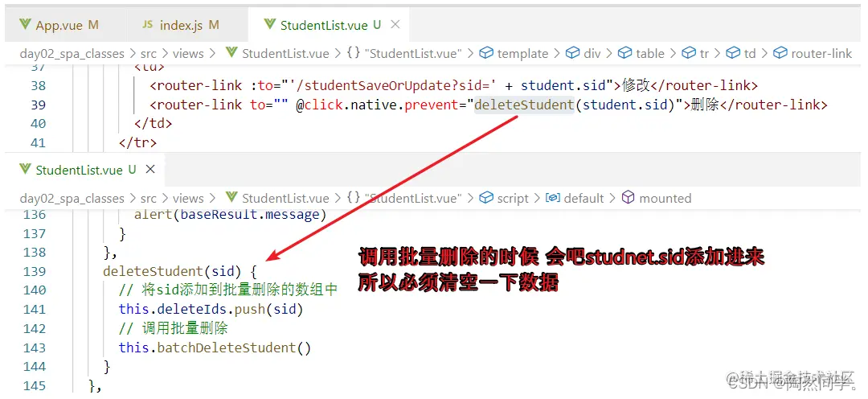Screen dimensions: 868x399
Task: Click the JS icon on index.js tab
Action: point(148,24)
